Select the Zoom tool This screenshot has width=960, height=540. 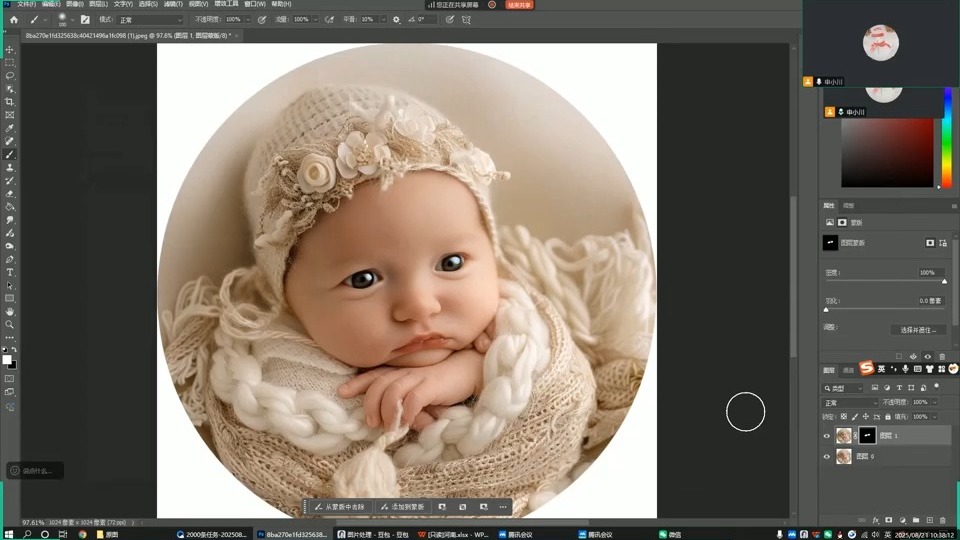click(x=9, y=324)
